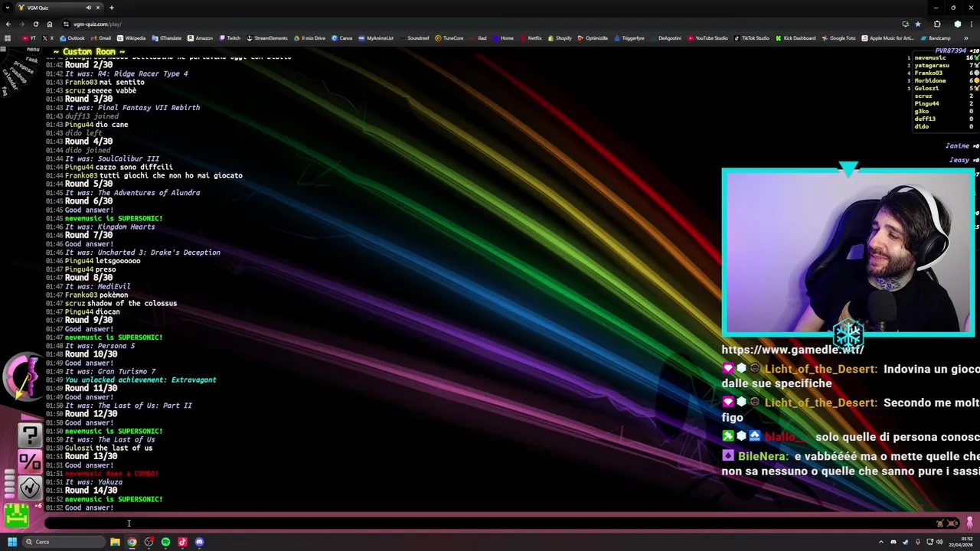The image size is (980, 551).
Task: Open the cast/install screen icon in address bar
Action: (x=906, y=24)
